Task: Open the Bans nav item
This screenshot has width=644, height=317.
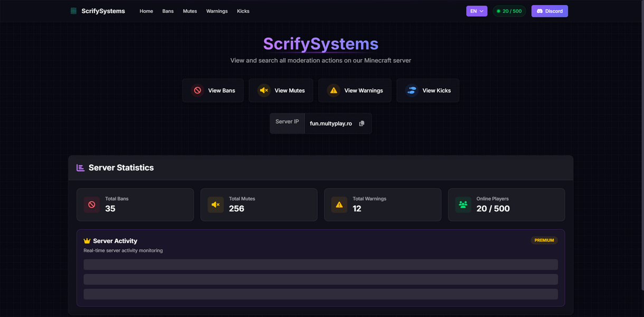Action: tap(168, 11)
